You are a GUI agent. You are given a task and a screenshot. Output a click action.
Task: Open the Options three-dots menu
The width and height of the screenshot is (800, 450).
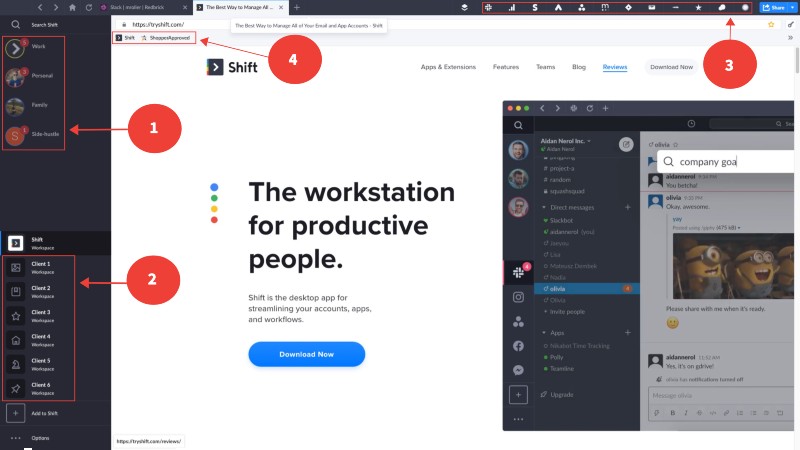pyautogui.click(x=16, y=438)
